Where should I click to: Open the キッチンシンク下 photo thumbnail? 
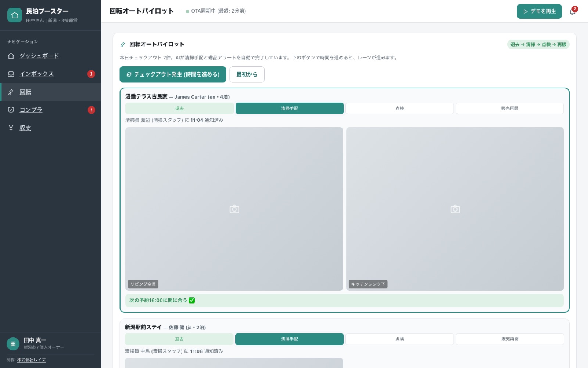click(455, 209)
